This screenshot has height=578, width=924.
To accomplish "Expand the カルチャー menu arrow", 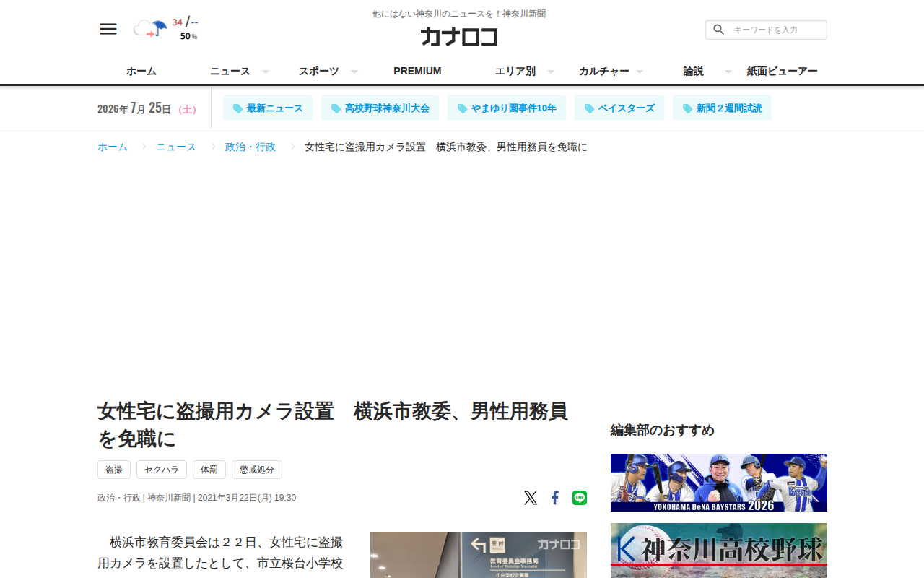I will [x=640, y=72].
